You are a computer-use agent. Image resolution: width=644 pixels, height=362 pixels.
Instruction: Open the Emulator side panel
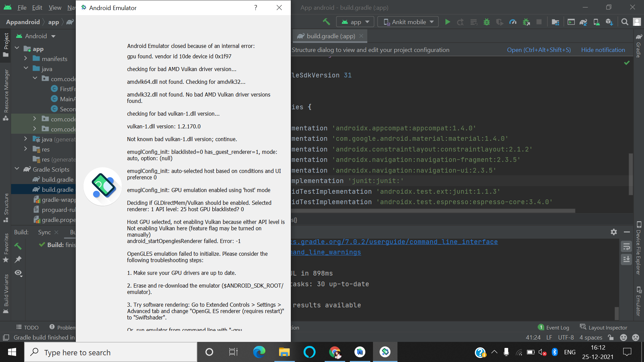(639, 301)
